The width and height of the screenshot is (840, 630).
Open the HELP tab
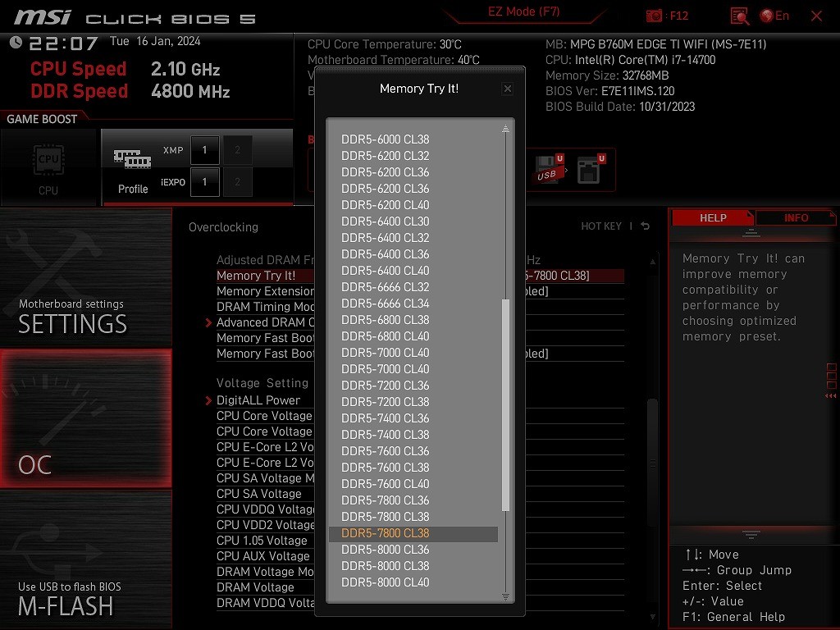713,217
